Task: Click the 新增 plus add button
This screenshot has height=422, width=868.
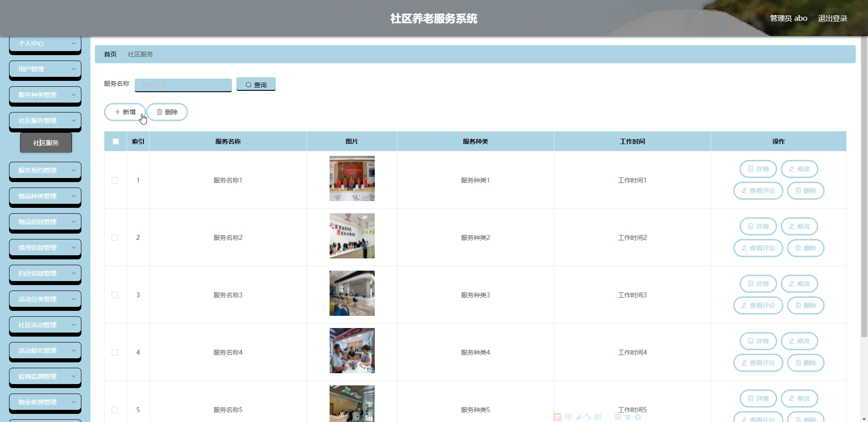Action: pos(125,112)
